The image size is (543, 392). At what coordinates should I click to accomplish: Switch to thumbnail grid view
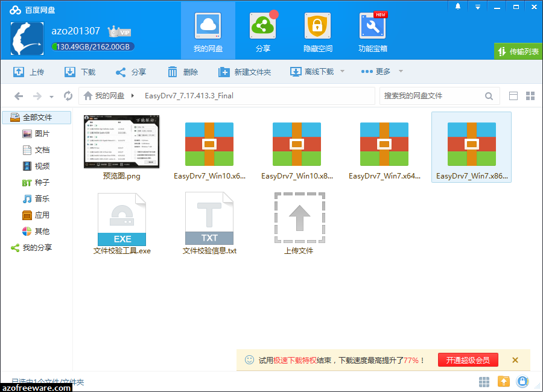(530, 96)
